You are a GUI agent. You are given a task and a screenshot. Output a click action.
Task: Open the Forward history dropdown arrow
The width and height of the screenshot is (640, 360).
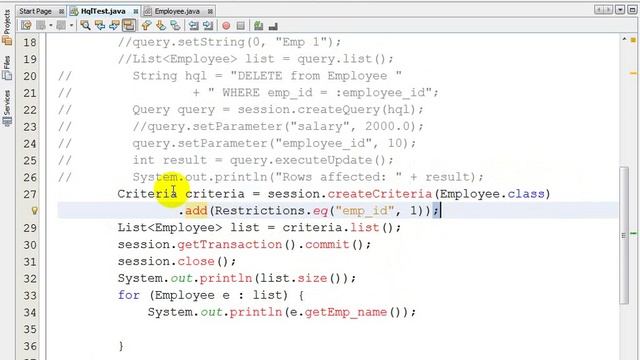click(71, 26)
